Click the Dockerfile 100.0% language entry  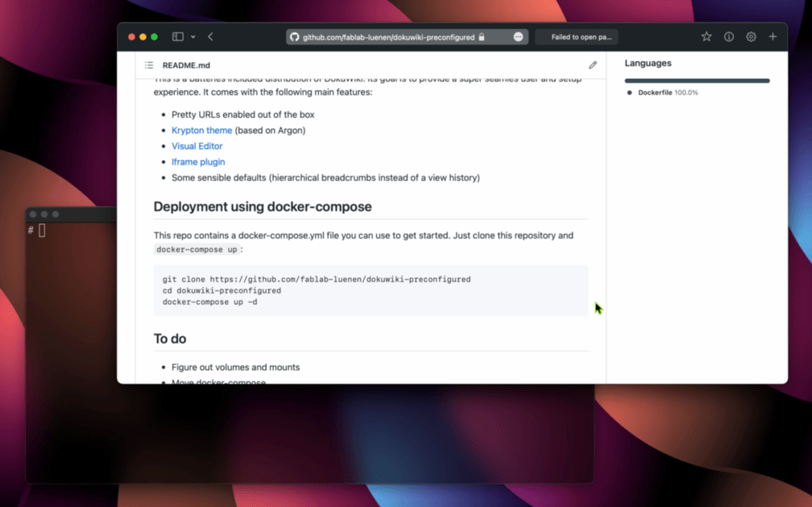668,93
